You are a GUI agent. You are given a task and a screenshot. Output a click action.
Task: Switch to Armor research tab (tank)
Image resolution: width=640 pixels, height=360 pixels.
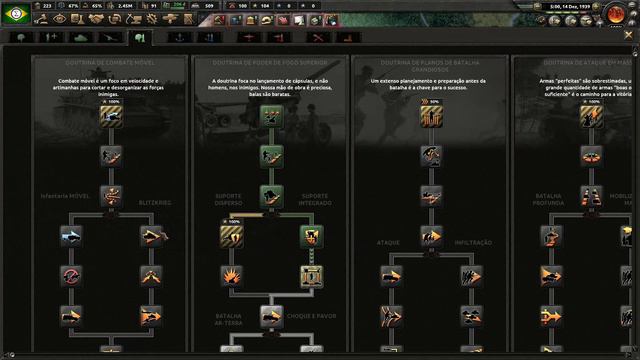(80, 38)
